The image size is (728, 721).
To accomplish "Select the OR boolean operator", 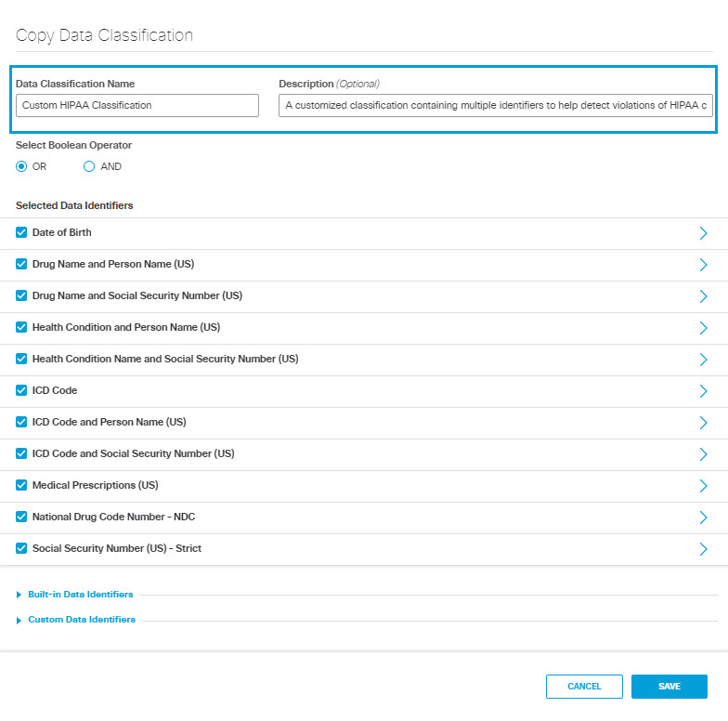I will click(21, 166).
